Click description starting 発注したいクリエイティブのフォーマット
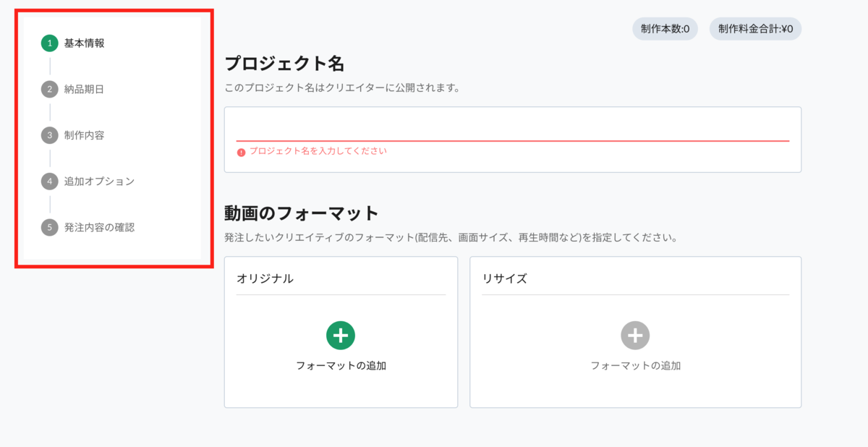Viewport: 868px width, 447px height. point(451,237)
